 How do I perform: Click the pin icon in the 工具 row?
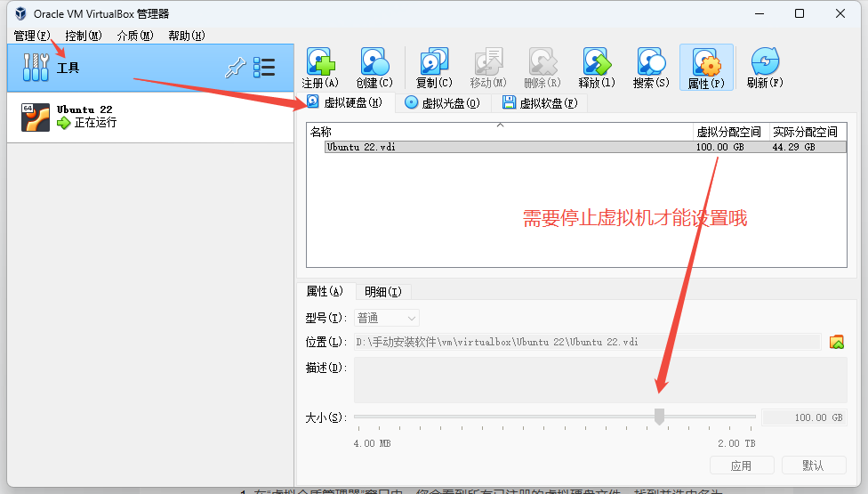(236, 68)
